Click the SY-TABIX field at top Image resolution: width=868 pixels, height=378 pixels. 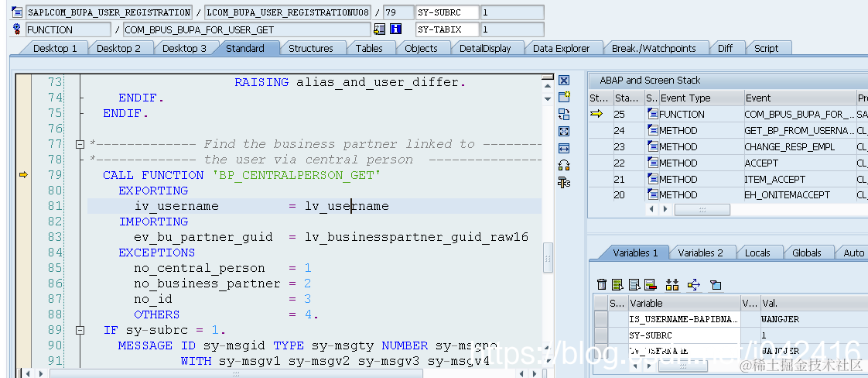(x=446, y=29)
